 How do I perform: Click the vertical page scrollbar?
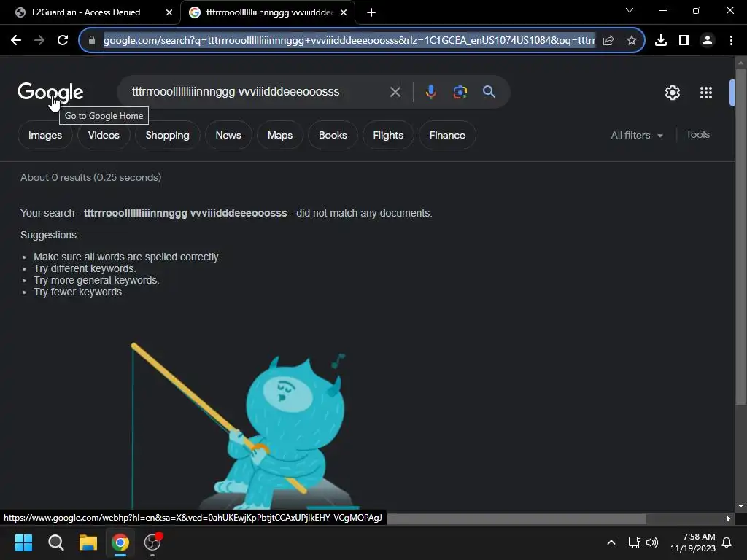pyautogui.click(x=740, y=237)
